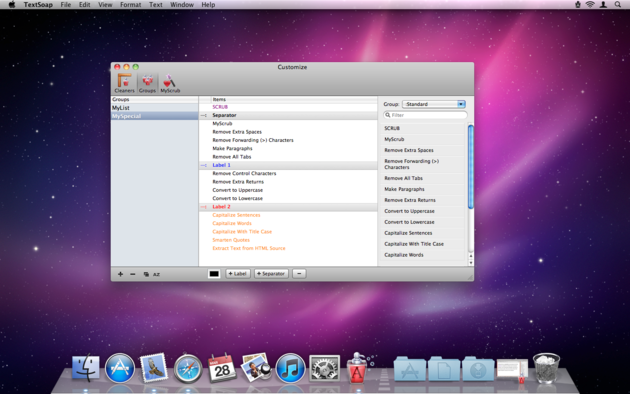Image resolution: width=630 pixels, height=394 pixels.
Task: Select Extract Text from HTML Source item
Action: point(249,248)
